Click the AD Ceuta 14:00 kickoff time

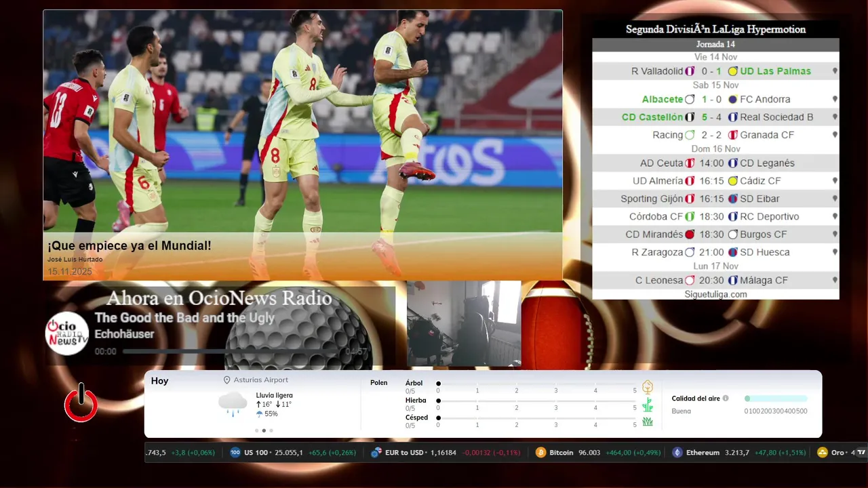pyautogui.click(x=711, y=163)
